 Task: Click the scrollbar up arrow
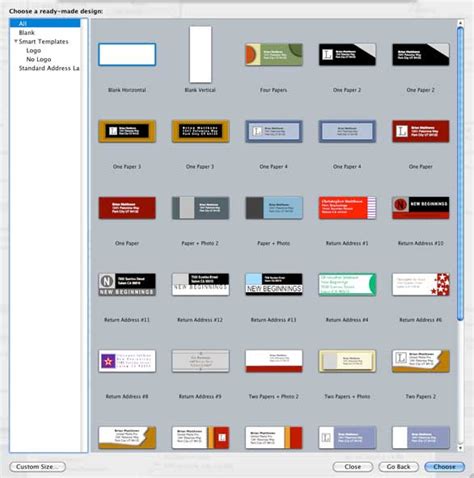point(460,23)
